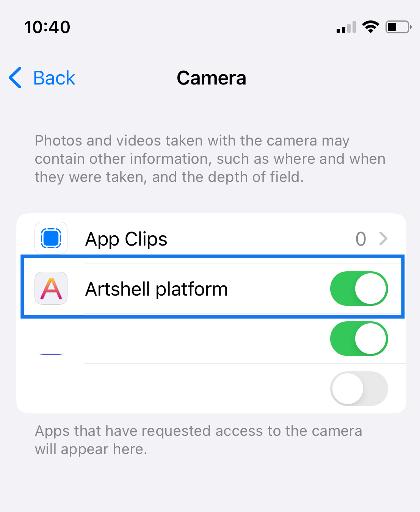Screen dimensions: 420x512
Task: Tap the battery indicator icon
Action: (399, 27)
